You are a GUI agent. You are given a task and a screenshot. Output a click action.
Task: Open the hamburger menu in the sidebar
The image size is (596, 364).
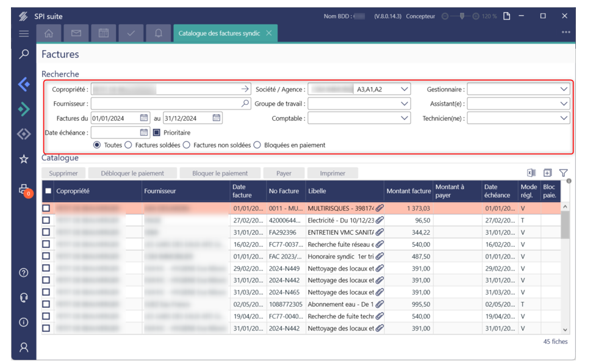tap(24, 34)
